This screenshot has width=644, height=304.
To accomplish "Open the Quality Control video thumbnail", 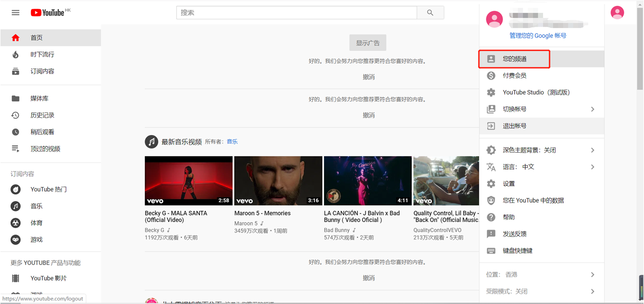I will pos(446,181).
